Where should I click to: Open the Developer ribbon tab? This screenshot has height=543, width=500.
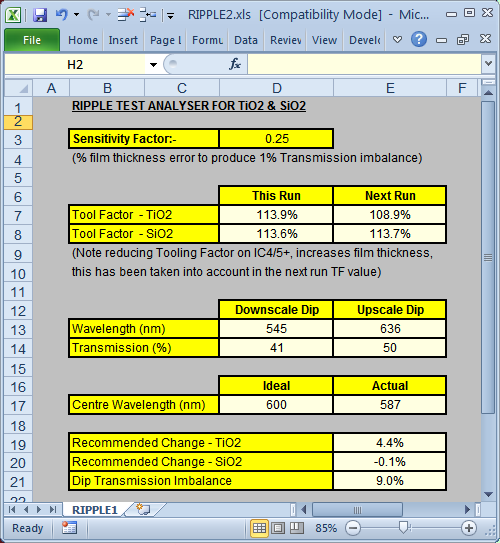364,40
